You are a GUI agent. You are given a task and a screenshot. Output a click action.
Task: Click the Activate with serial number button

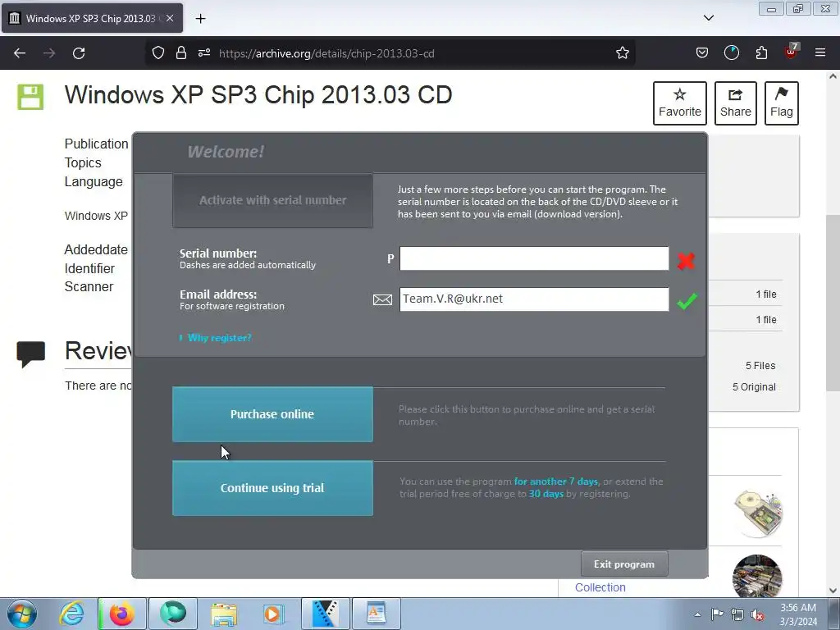(x=272, y=200)
